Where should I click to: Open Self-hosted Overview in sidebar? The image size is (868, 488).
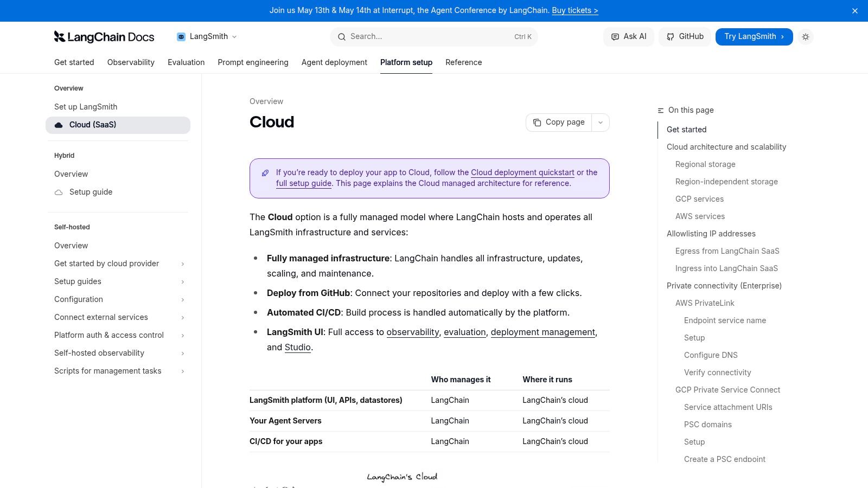[118, 246]
